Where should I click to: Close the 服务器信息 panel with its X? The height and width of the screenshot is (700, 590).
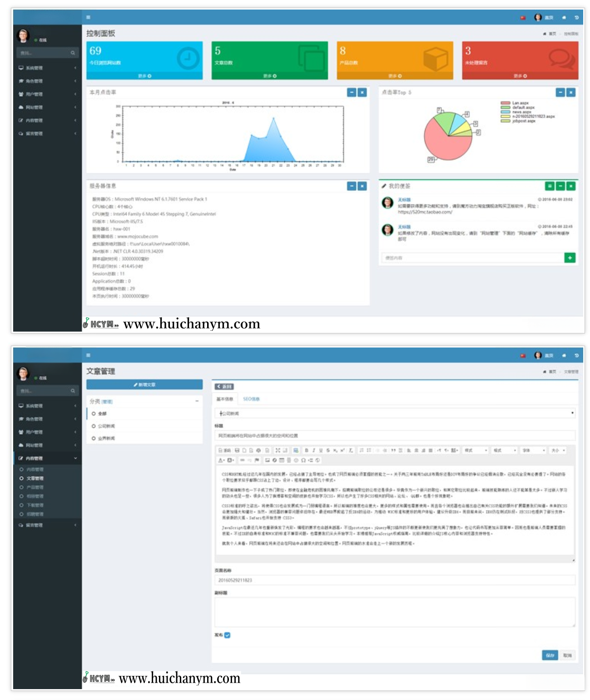pyautogui.click(x=362, y=186)
